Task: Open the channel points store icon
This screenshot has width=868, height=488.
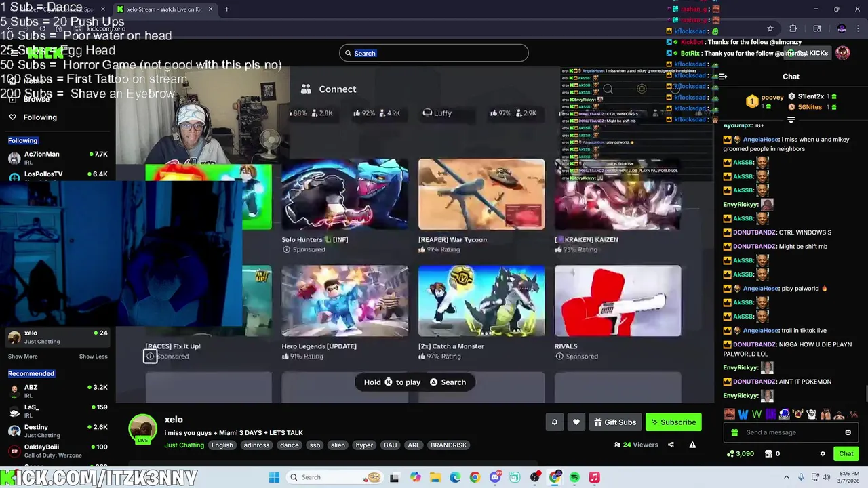Action: 768,453
